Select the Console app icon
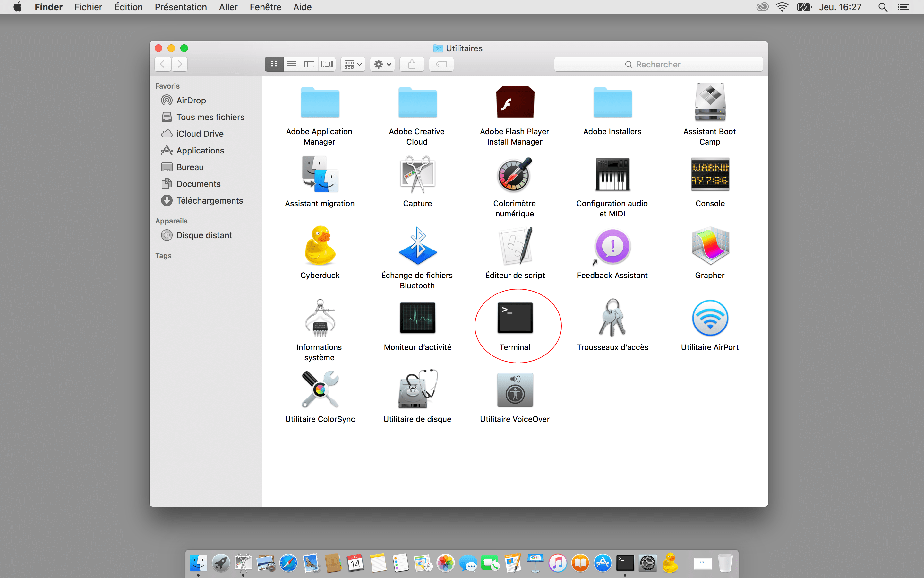924x578 pixels. tap(710, 174)
